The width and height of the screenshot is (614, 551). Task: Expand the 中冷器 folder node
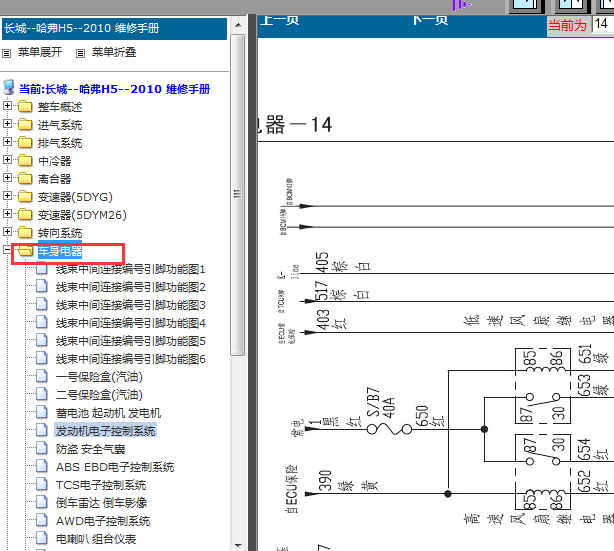point(7,160)
